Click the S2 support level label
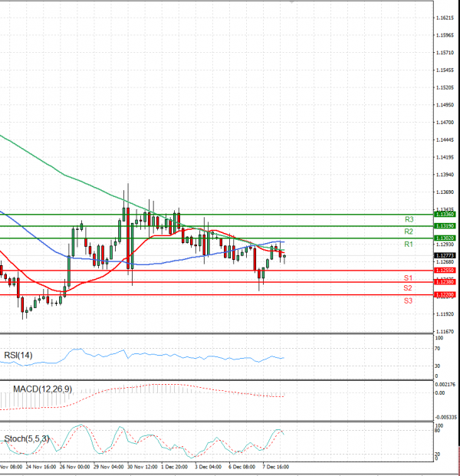 [x=408, y=287]
